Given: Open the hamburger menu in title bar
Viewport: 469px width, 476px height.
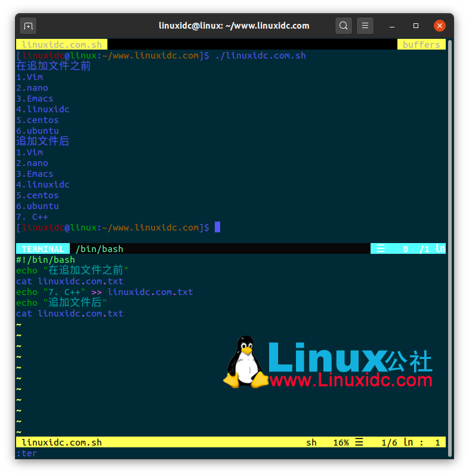Looking at the screenshot, I should [x=365, y=26].
